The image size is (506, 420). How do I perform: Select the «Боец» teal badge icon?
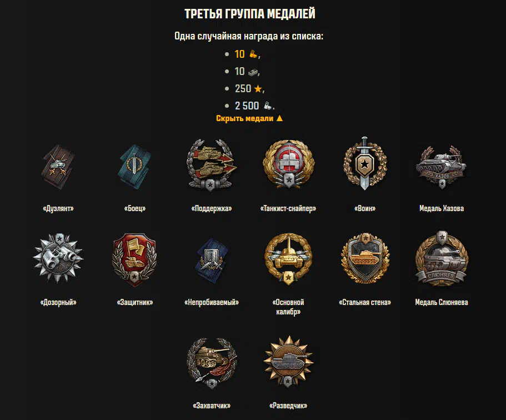click(x=135, y=167)
